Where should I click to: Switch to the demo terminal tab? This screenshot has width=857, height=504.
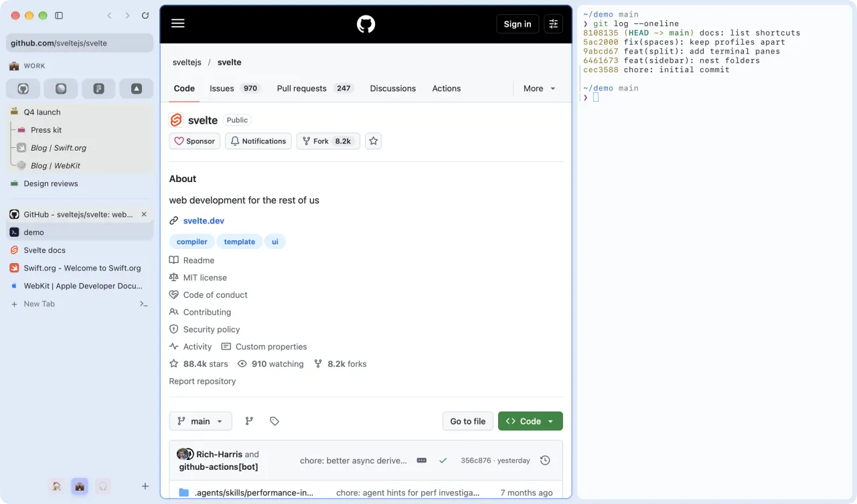tap(80, 232)
